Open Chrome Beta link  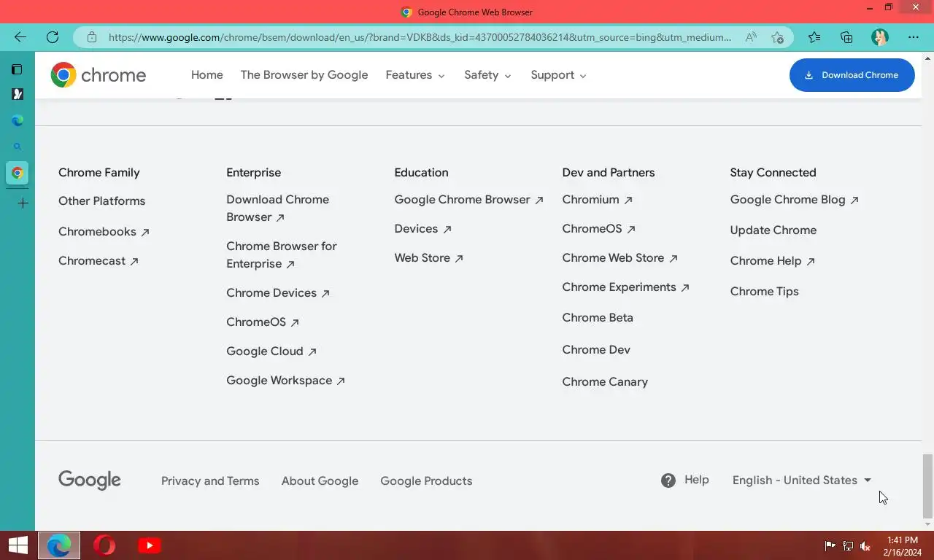pos(598,318)
